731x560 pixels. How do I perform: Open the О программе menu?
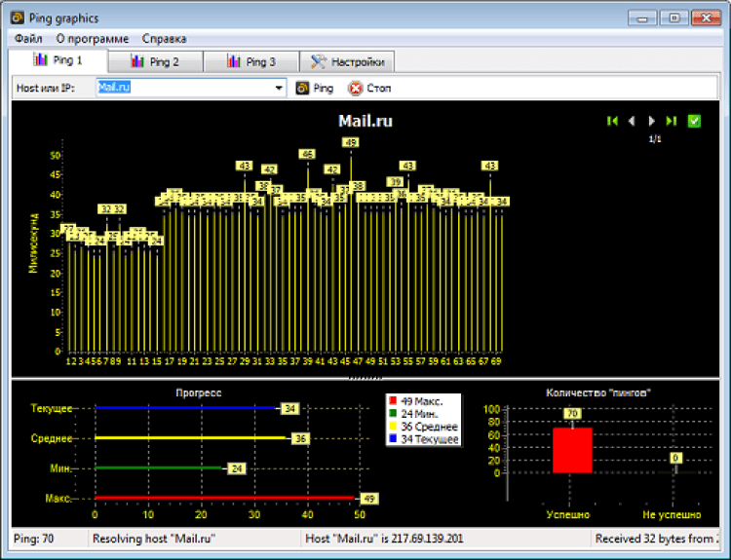pyautogui.click(x=92, y=39)
